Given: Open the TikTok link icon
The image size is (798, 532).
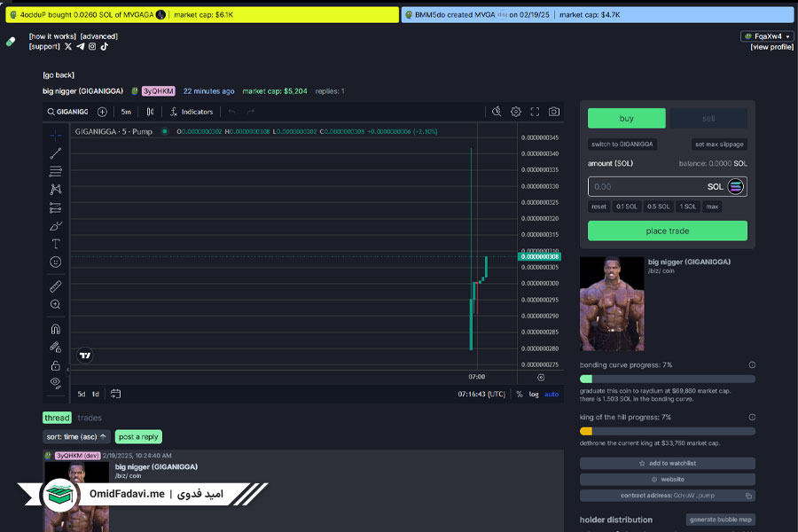Looking at the screenshot, I should coord(105,46).
